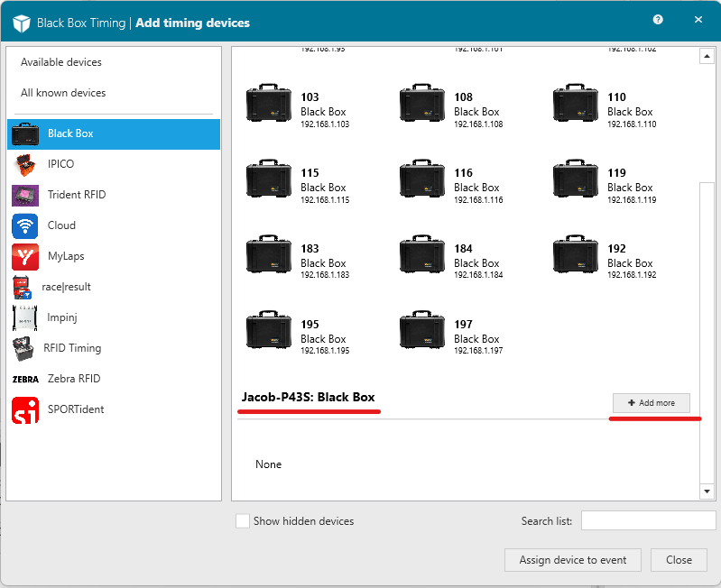Screen dimensions: 721x588
Task: Pick the Zebra RFID logo
Action: [x=25, y=380]
